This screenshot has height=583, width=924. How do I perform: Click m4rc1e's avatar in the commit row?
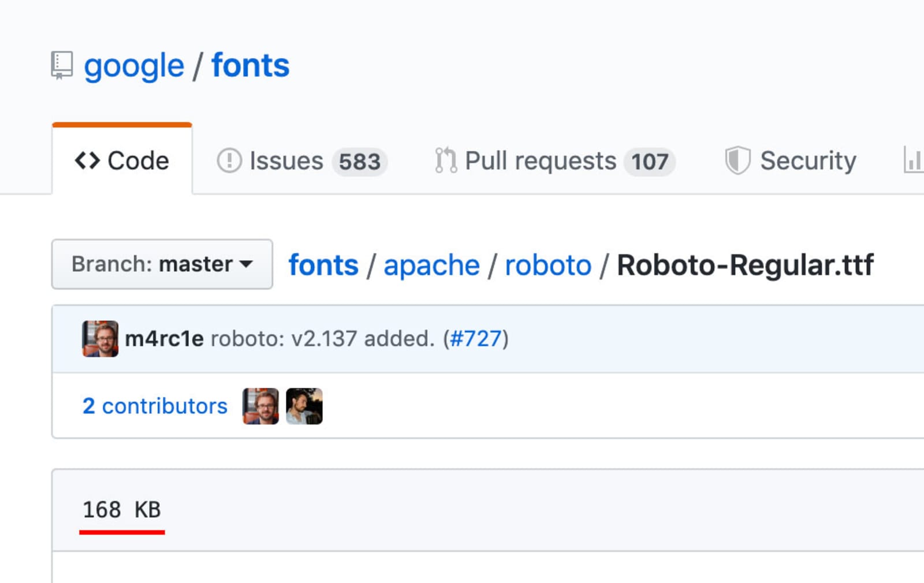tap(100, 339)
